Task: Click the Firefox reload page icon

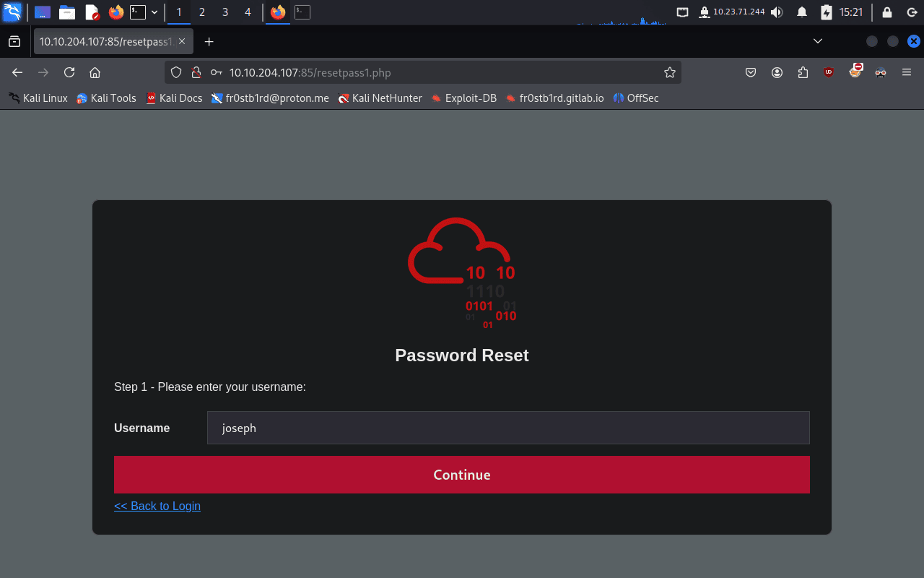Action: tap(69, 72)
